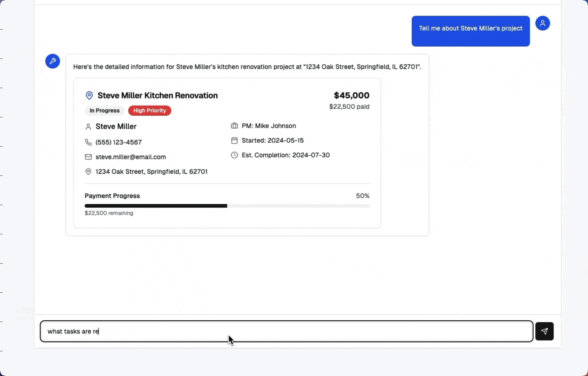Click the blue user message bubble
The width and height of the screenshot is (588, 376).
[470, 31]
